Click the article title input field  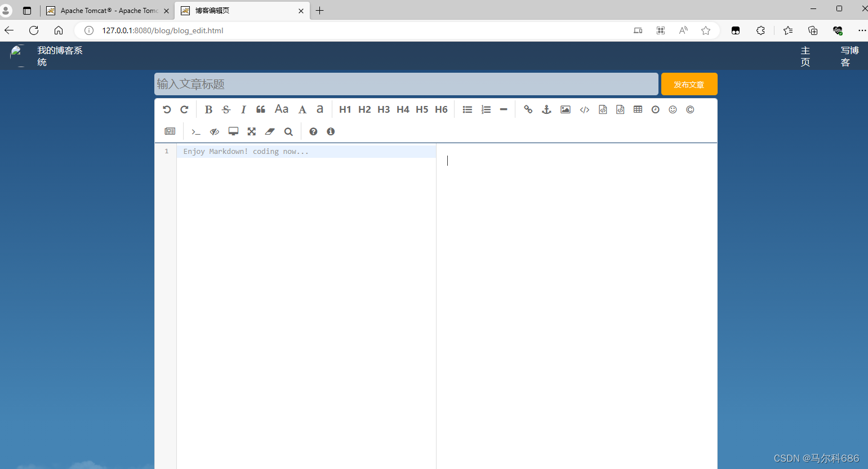tap(406, 84)
